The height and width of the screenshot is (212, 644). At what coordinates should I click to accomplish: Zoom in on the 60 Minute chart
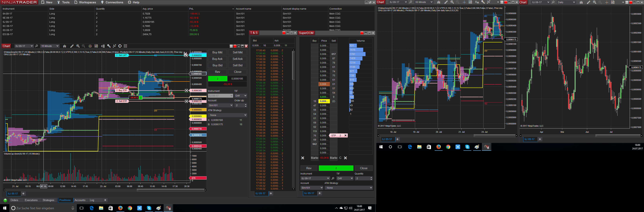click(x=452, y=2)
